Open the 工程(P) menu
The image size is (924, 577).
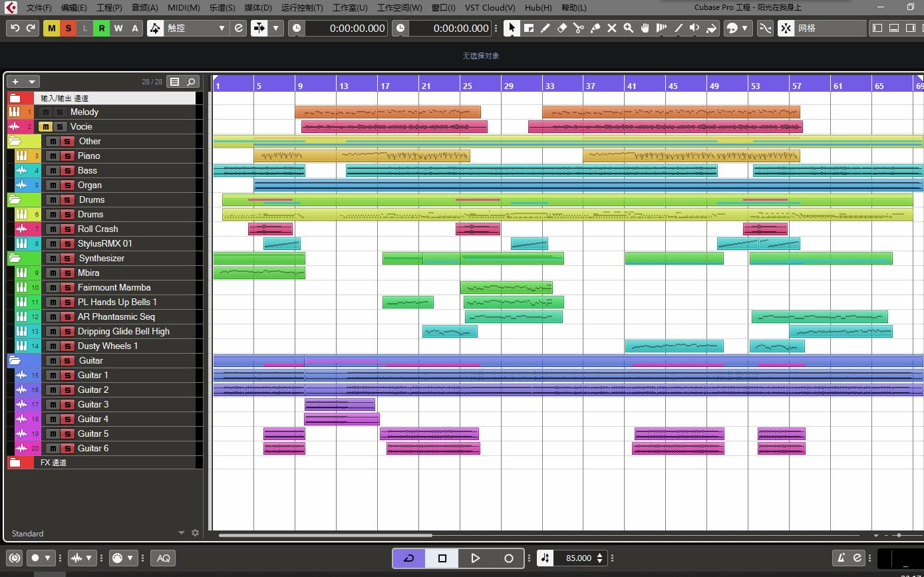(109, 7)
